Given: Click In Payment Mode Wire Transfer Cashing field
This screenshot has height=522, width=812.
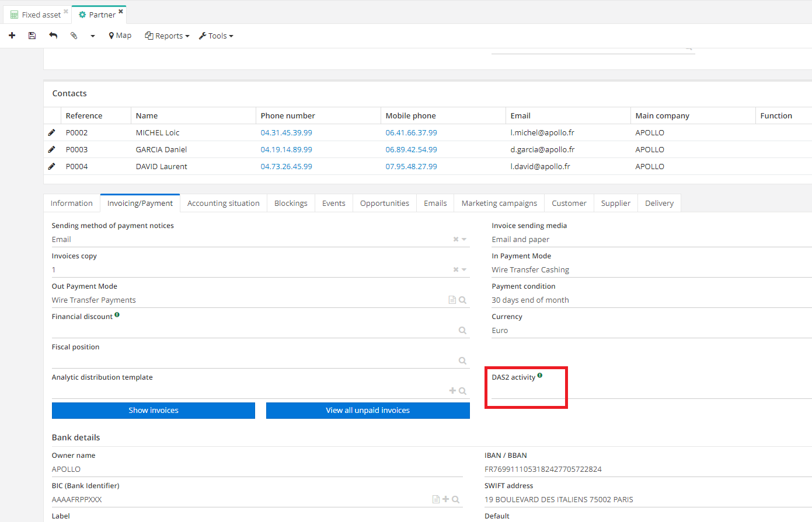Looking at the screenshot, I should click(x=651, y=269).
